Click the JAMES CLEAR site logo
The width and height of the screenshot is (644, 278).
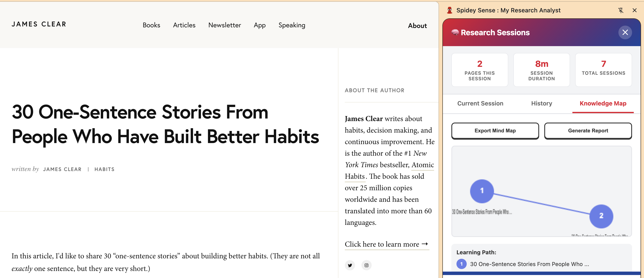pos(39,24)
